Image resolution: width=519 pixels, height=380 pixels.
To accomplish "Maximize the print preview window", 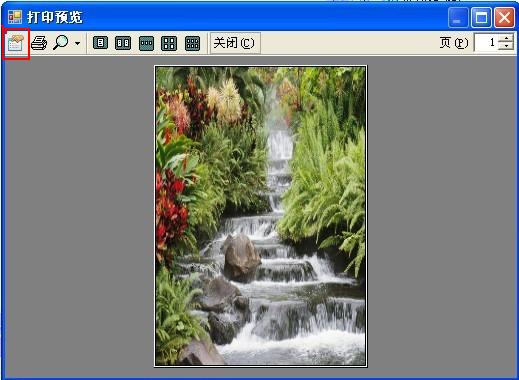I will [481, 18].
